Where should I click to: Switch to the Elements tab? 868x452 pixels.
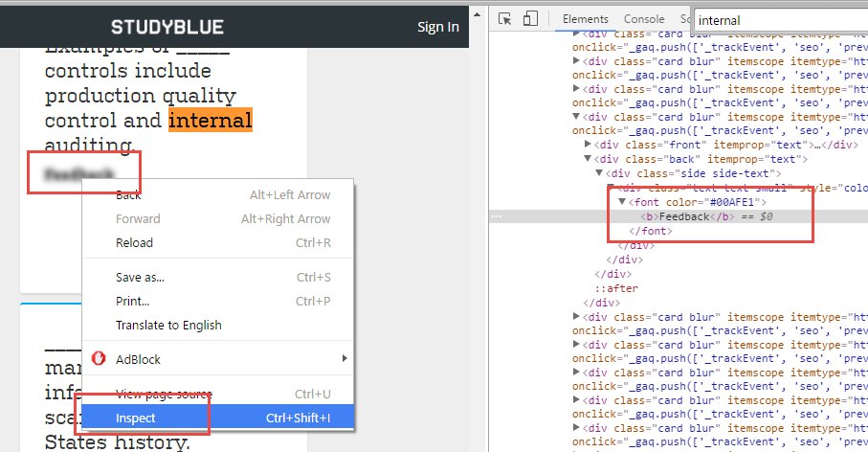[x=585, y=19]
